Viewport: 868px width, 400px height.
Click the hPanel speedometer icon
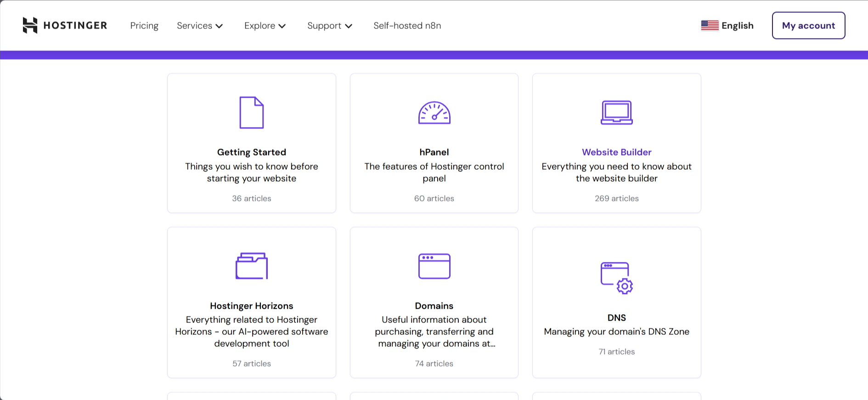(x=434, y=113)
